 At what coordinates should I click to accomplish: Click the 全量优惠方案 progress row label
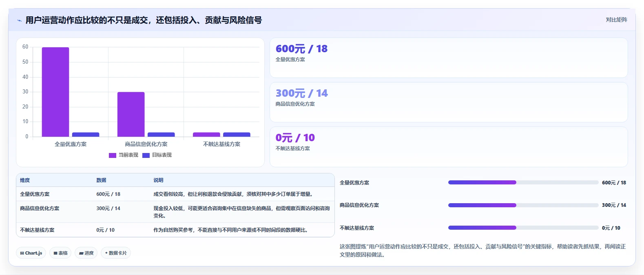(x=354, y=183)
